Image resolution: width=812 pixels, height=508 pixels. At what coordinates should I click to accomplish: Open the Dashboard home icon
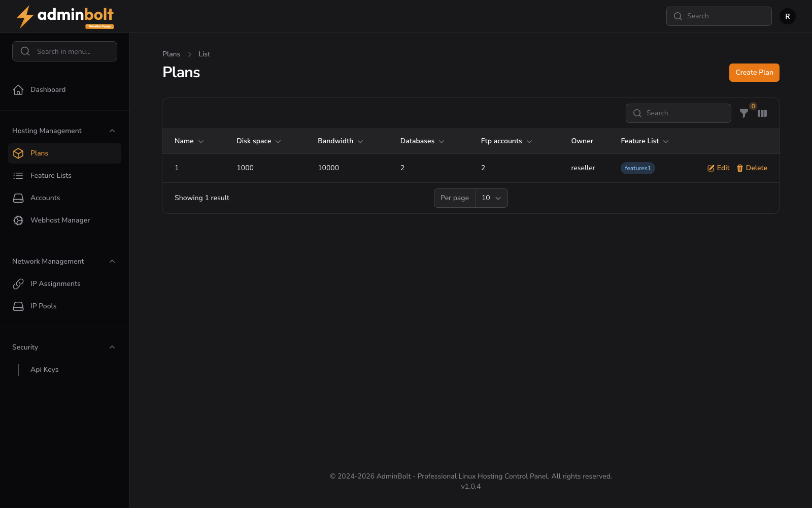18,90
